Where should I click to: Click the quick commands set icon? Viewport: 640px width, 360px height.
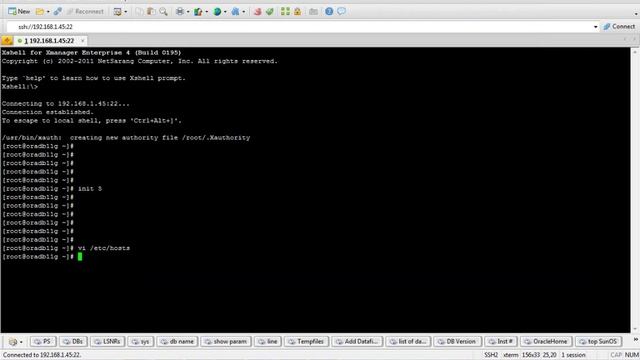tap(13, 342)
